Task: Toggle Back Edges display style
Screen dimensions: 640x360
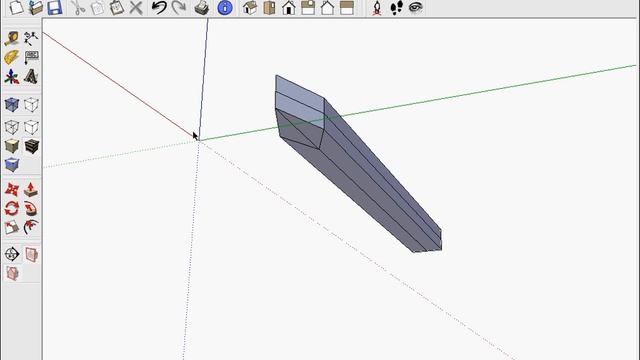Action: coord(31,104)
